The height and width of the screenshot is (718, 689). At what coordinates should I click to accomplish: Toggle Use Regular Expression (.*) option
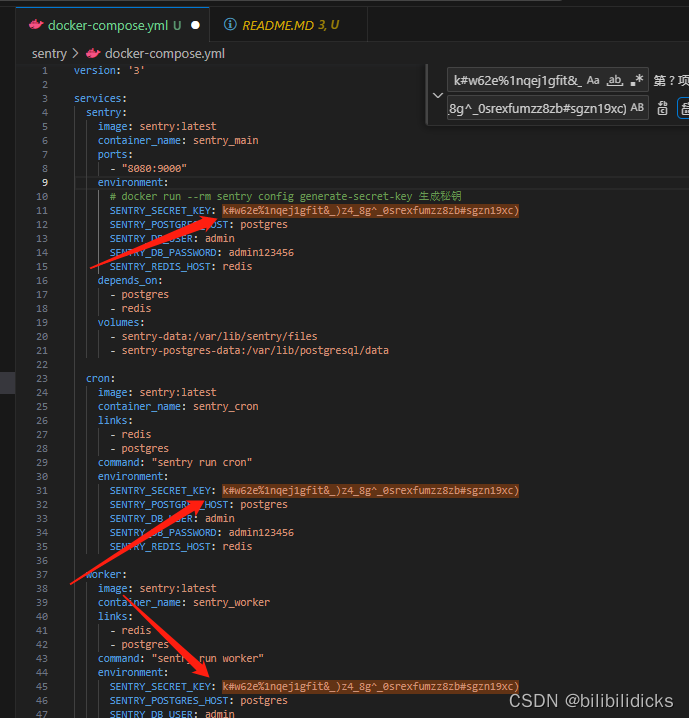point(637,81)
